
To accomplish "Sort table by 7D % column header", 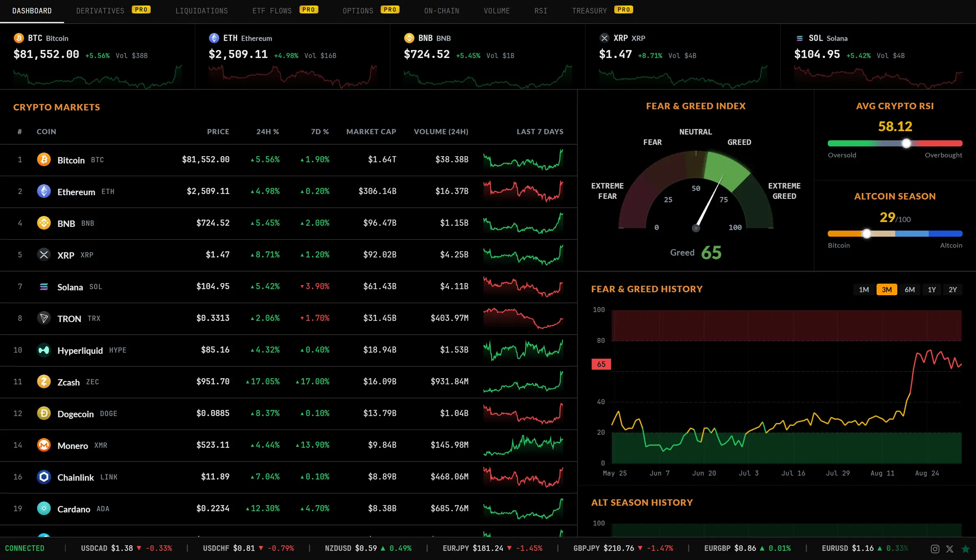I will tap(320, 132).
